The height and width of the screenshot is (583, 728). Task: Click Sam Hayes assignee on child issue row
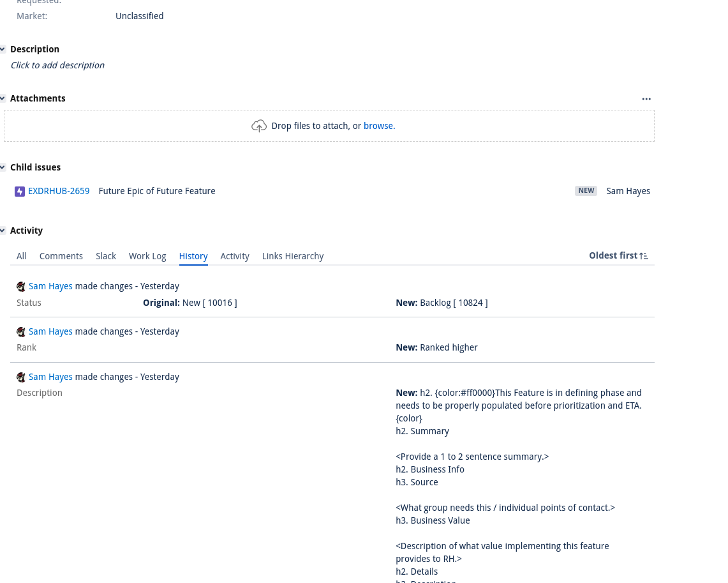point(628,191)
